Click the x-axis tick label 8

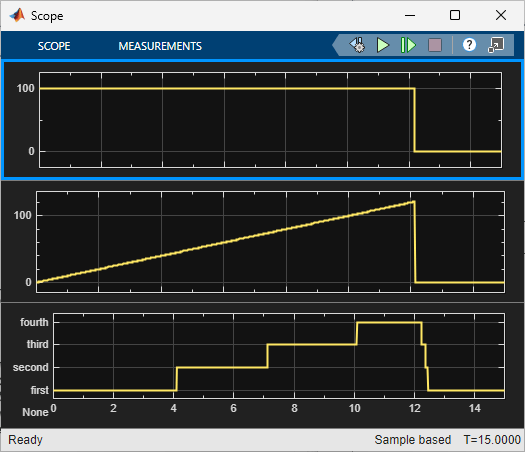pyautogui.click(x=294, y=408)
